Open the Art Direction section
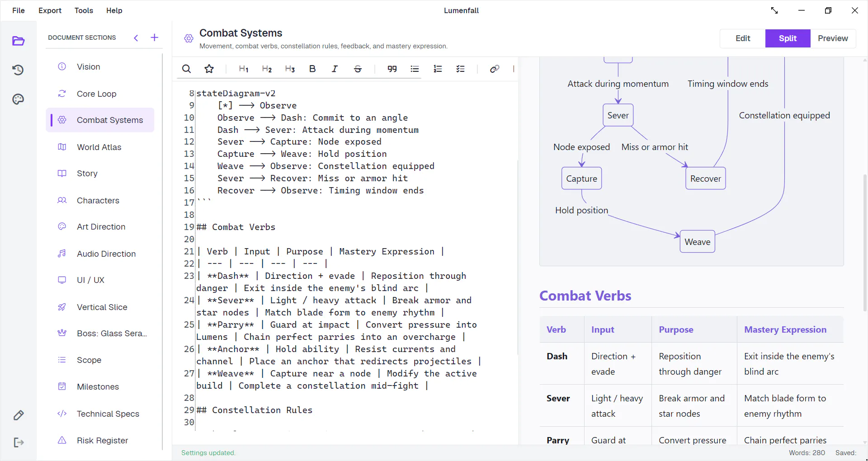The width and height of the screenshot is (868, 461). (x=100, y=227)
